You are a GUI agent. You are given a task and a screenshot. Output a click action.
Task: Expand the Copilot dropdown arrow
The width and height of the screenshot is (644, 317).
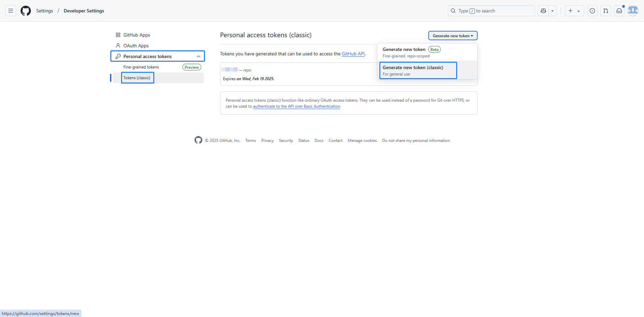coord(552,11)
